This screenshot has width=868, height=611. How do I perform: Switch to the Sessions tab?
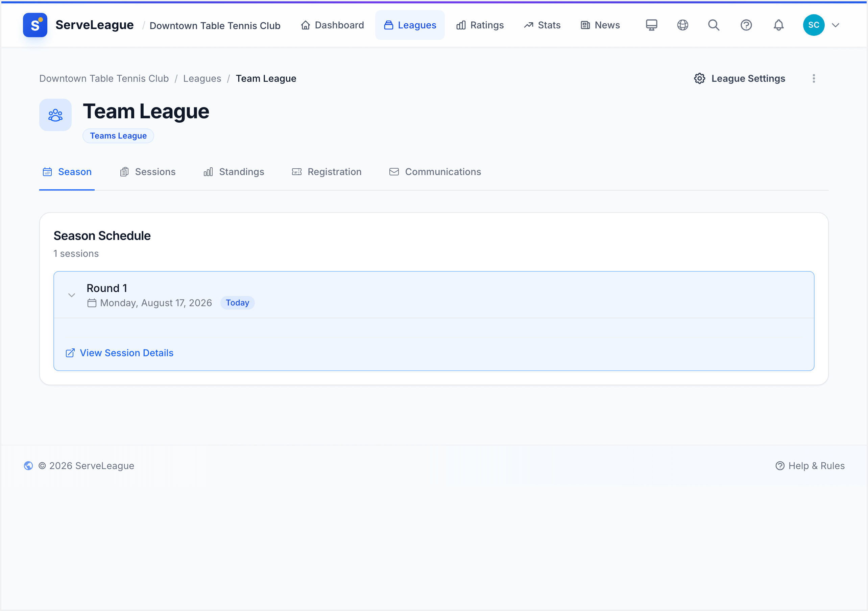pyautogui.click(x=148, y=172)
